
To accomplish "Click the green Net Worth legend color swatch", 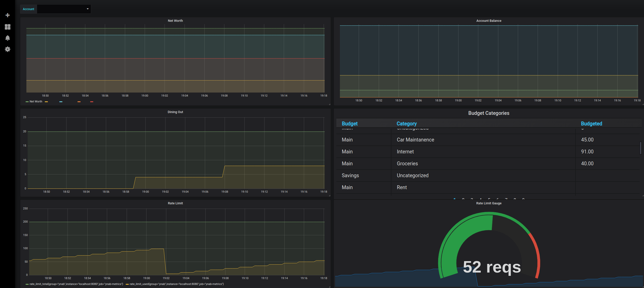I will [x=27, y=102].
